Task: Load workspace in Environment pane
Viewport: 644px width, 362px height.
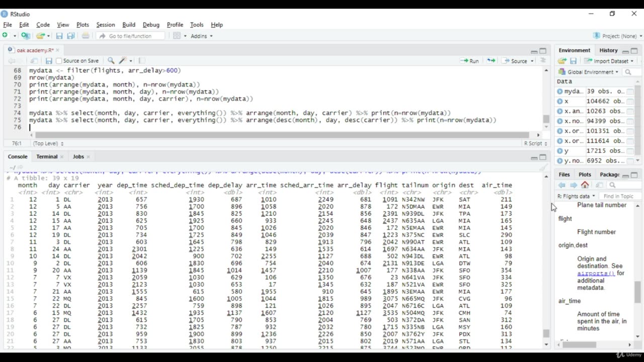Action: (x=562, y=61)
